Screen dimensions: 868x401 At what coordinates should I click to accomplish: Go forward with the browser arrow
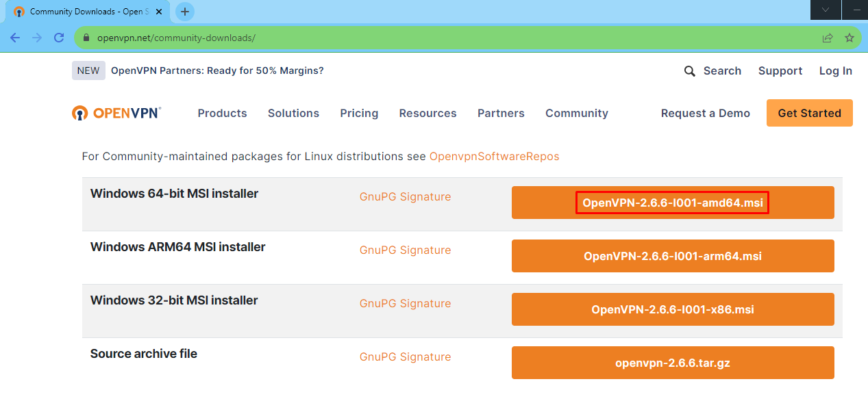37,38
